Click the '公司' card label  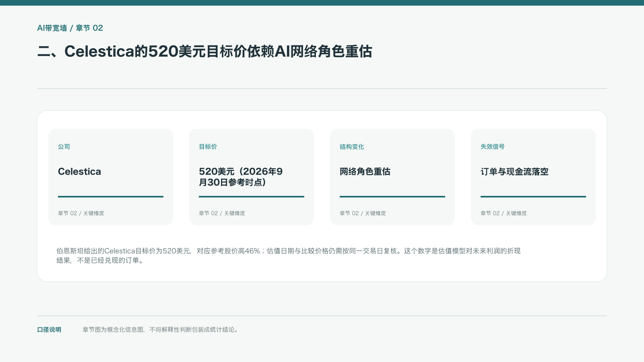tap(64, 147)
